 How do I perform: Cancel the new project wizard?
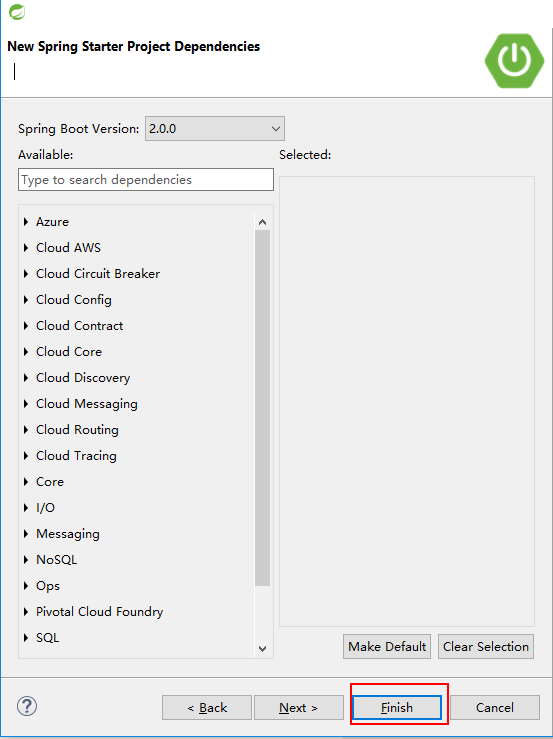click(495, 707)
